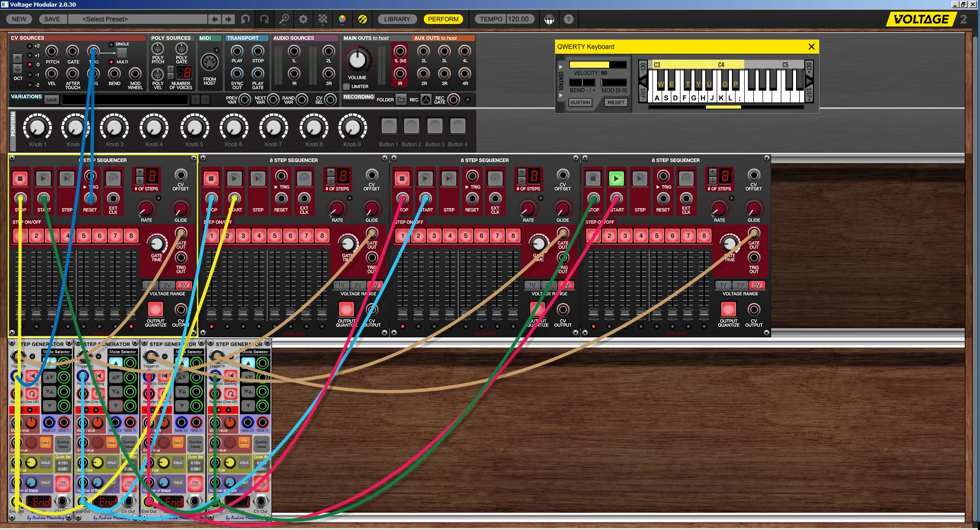Image resolution: width=980 pixels, height=530 pixels.
Task: Toggle the QWERTY keyboard icon in toolbar
Action: [x=549, y=19]
